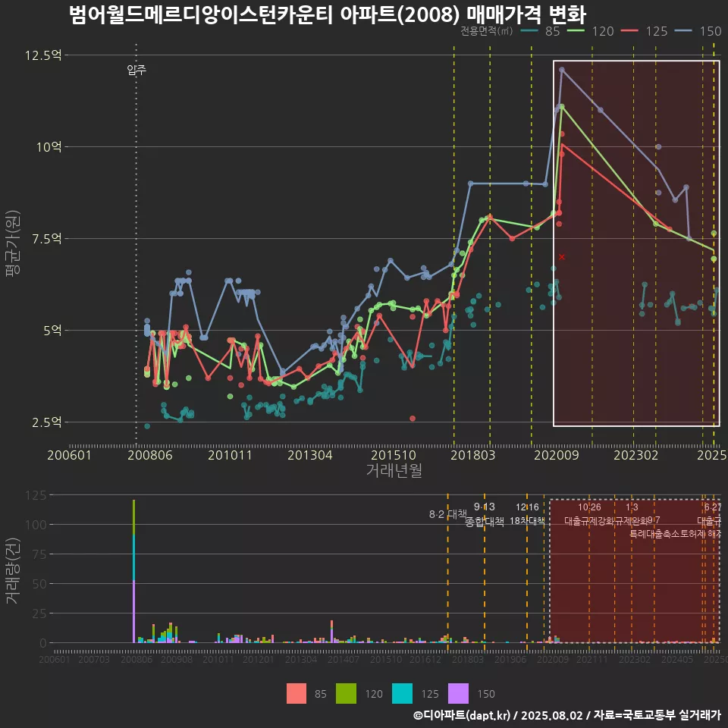Screen dimensions: 728x728
Task: Click 201304 on the price chart x-axis
Action: click(x=309, y=455)
